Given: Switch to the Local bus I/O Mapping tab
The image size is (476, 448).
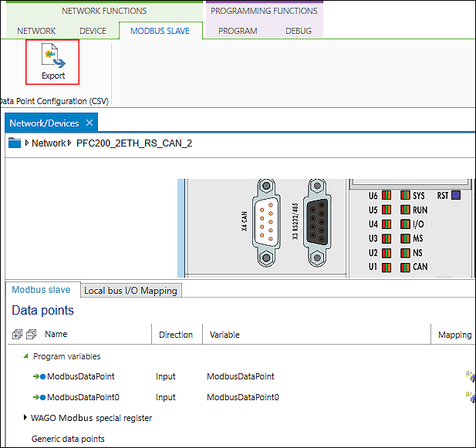Looking at the screenshot, I should coord(130,291).
